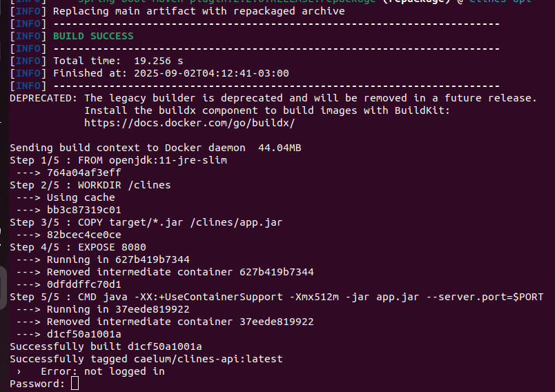Screen dimensions: 555x392
Task: Open the docs.docker.com/go/buildx link
Action: (189, 123)
